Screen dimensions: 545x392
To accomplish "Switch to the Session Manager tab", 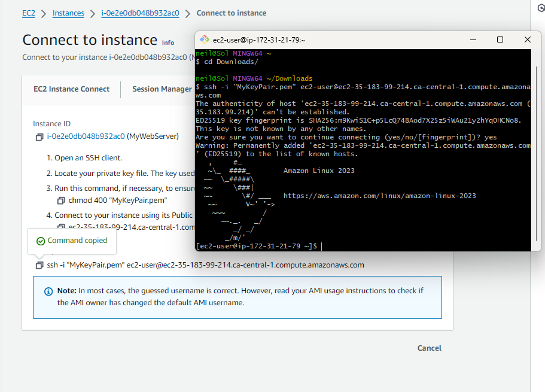I will (162, 89).
